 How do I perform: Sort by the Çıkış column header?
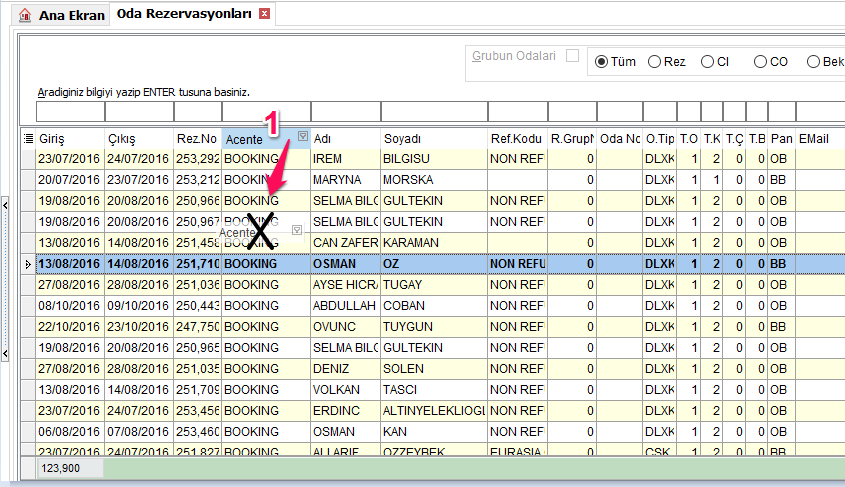tap(139, 139)
